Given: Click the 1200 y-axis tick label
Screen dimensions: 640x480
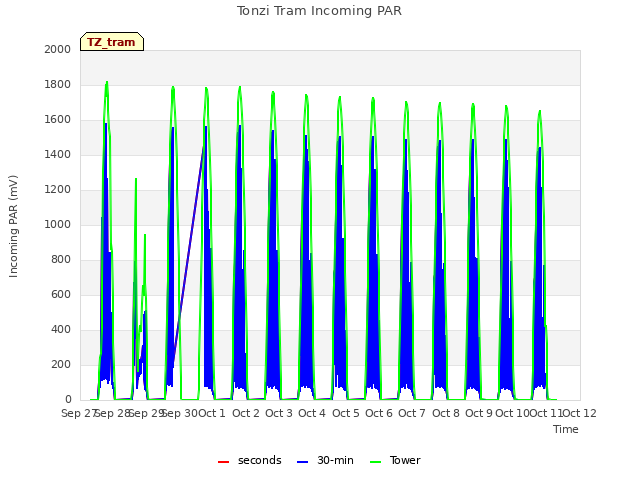Looking at the screenshot, I should point(58,189).
